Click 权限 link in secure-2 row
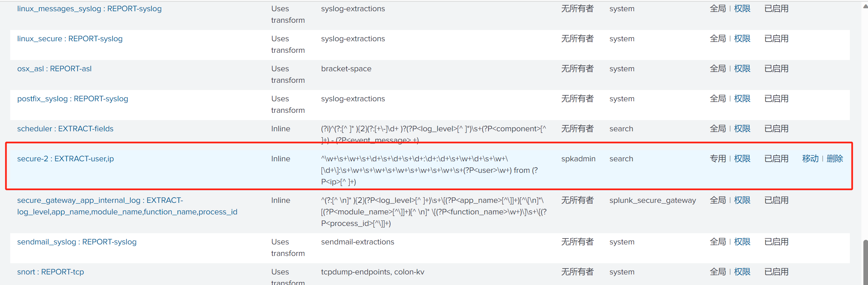This screenshot has height=285, width=868. pos(742,159)
